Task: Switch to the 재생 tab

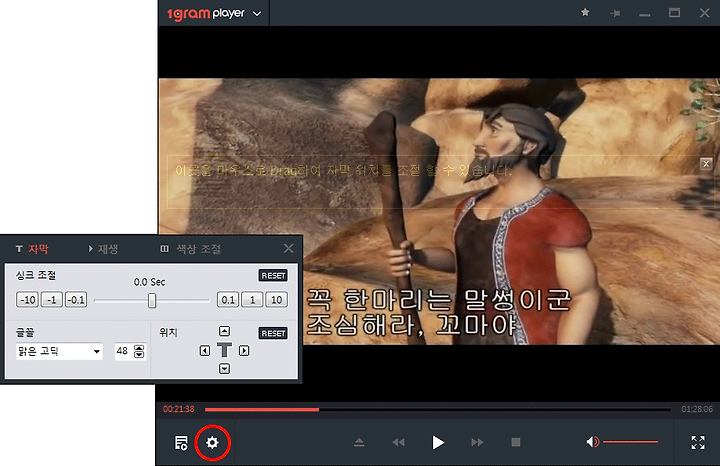Action: pos(103,249)
